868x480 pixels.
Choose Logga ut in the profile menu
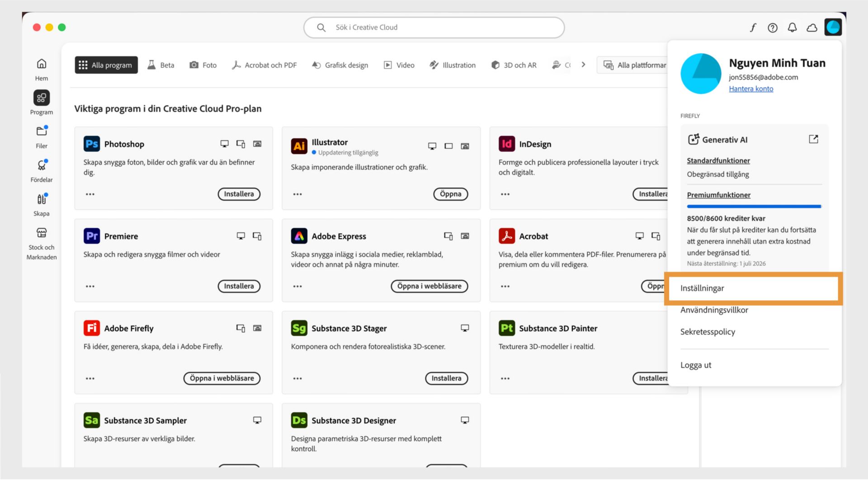tap(696, 365)
